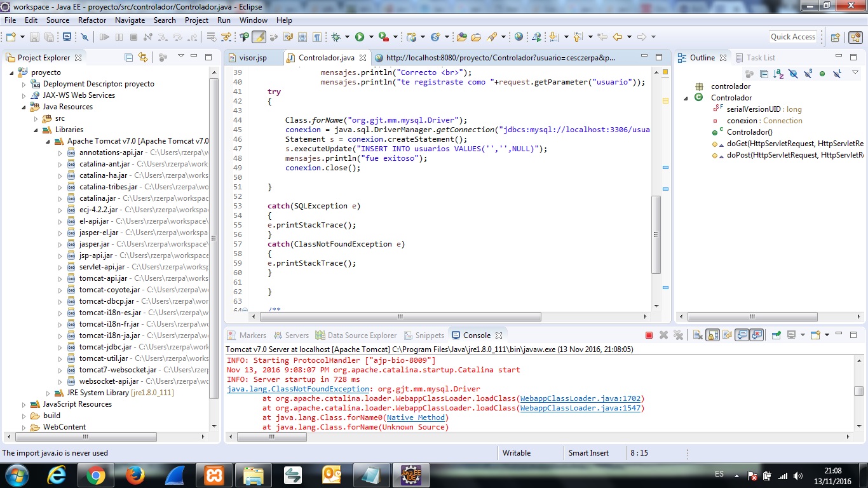This screenshot has width=868, height=488.
Task: Click the Next Annotation arrow icon
Action: click(x=553, y=37)
